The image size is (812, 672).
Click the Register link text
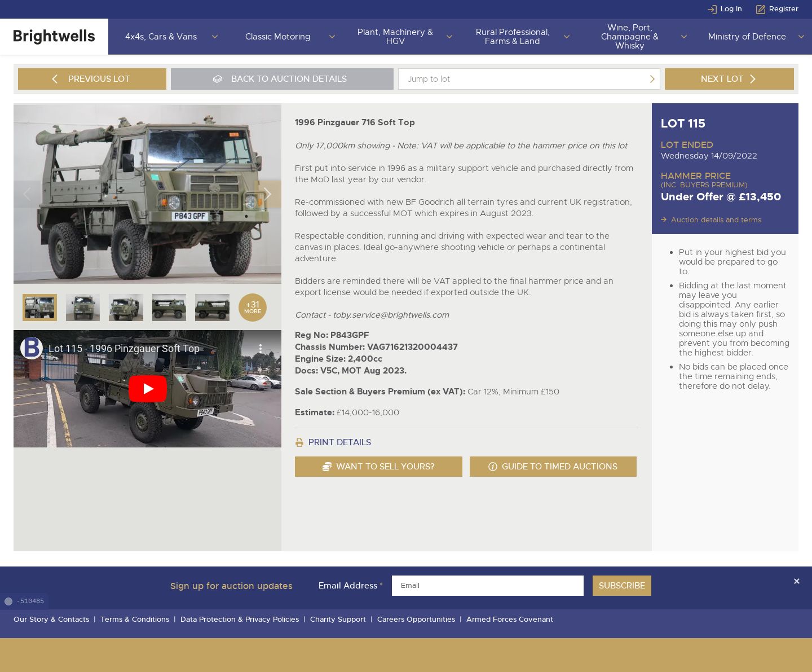point(784,9)
